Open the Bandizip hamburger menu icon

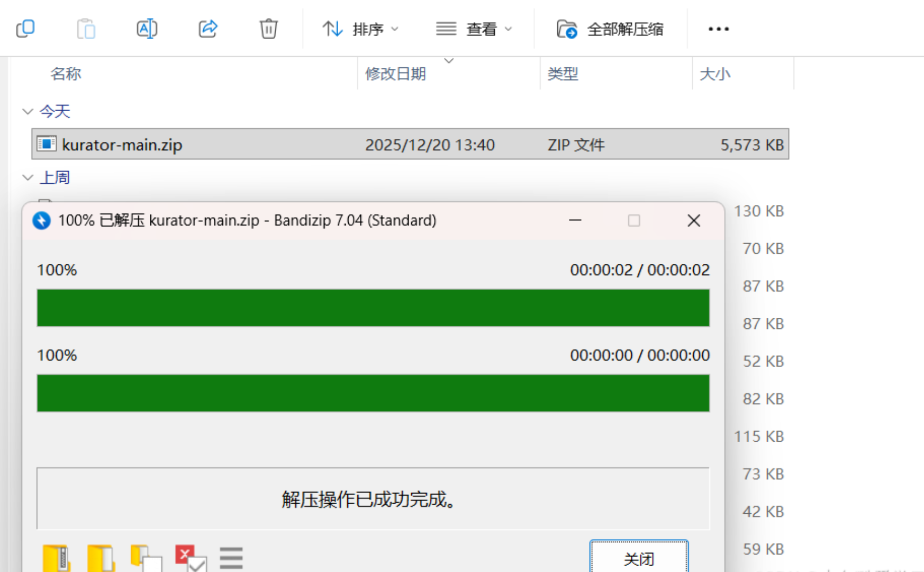231,558
